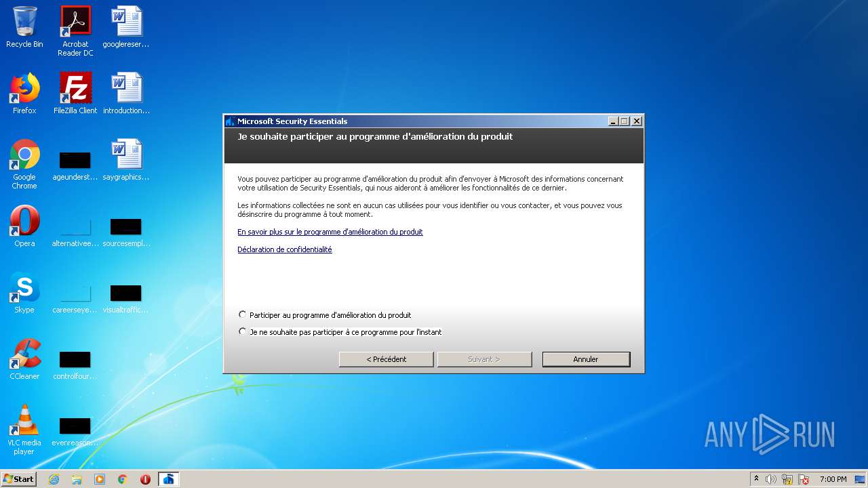Click the Suivant button
868x488 pixels.
tap(484, 359)
